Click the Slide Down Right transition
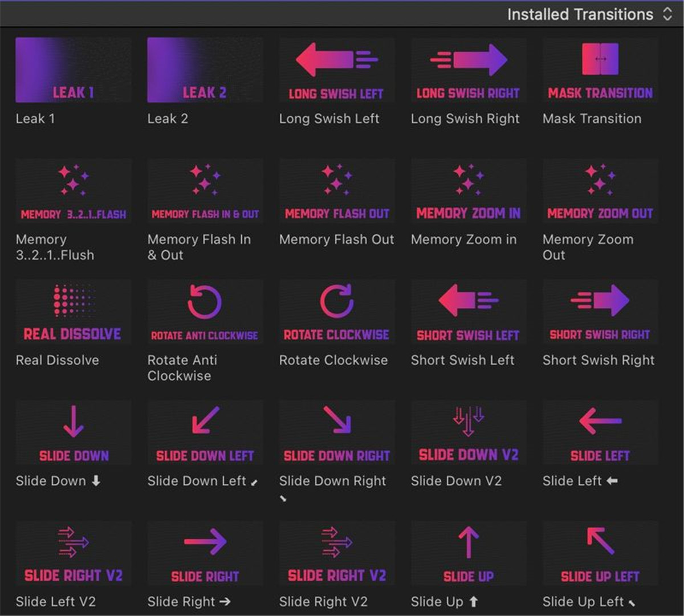Image resolution: width=684 pixels, height=616 pixels. [336, 433]
